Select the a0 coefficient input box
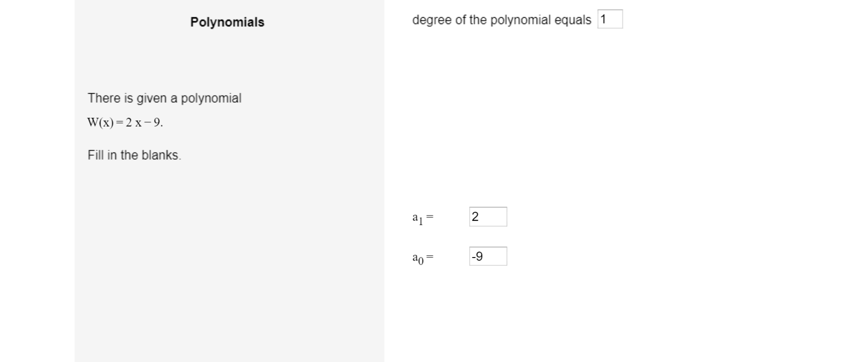 (488, 256)
